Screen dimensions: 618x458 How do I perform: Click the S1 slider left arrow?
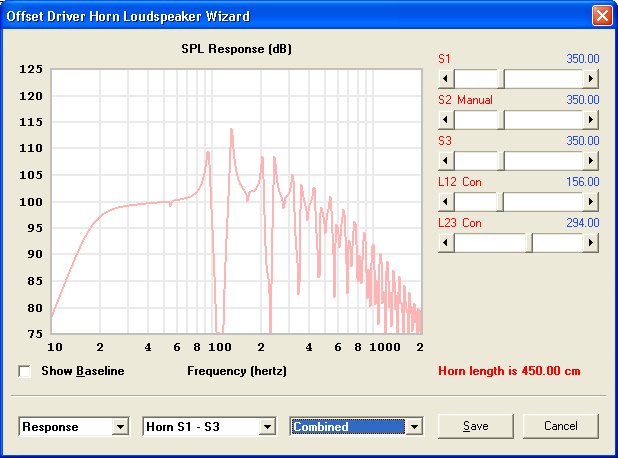[x=446, y=78]
